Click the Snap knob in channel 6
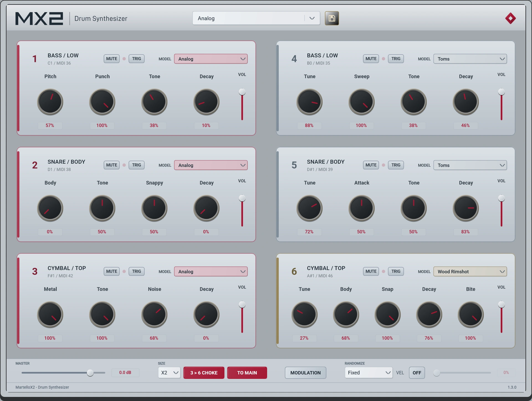 coord(388,315)
